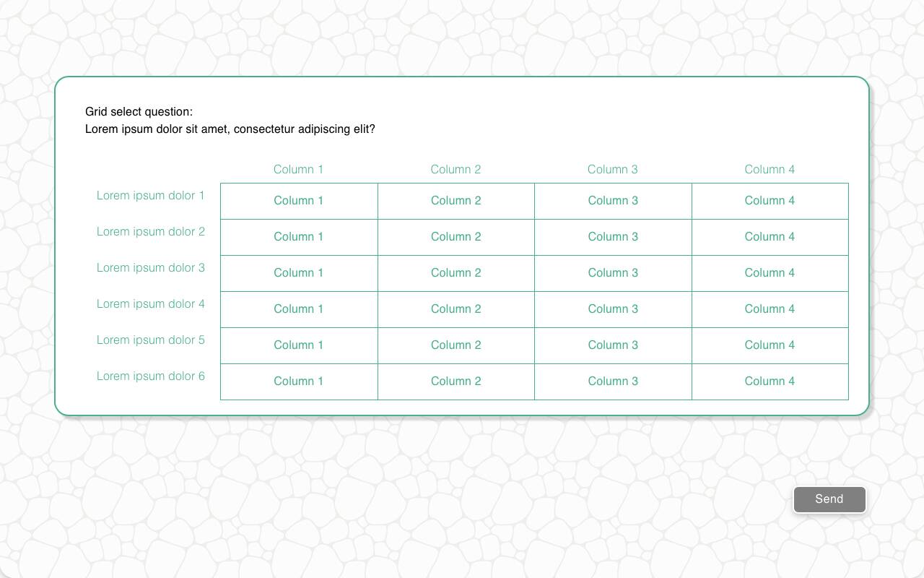This screenshot has width=924, height=578.
Task: Click the Lorem ipsum dolor 5 row label
Action: coord(151,340)
